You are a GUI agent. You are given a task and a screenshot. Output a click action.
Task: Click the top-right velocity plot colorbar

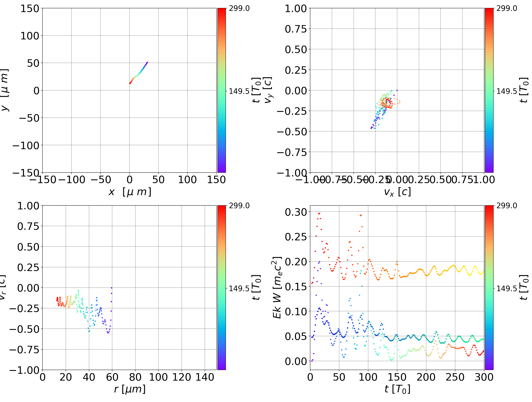click(489, 90)
